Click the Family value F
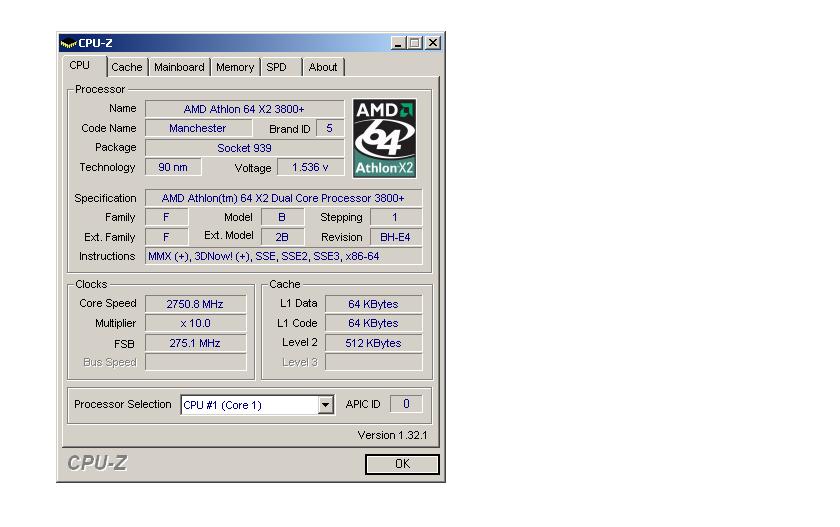The height and width of the screenshot is (527, 840). [x=167, y=217]
